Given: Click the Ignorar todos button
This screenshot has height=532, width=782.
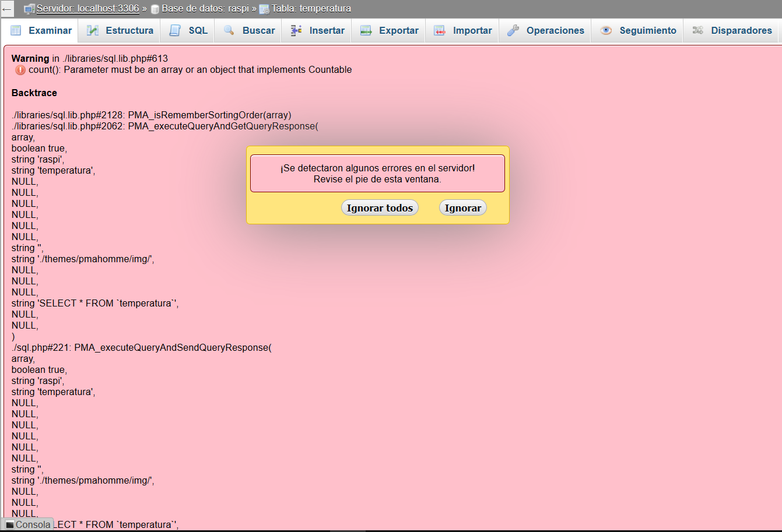Looking at the screenshot, I should coord(380,207).
